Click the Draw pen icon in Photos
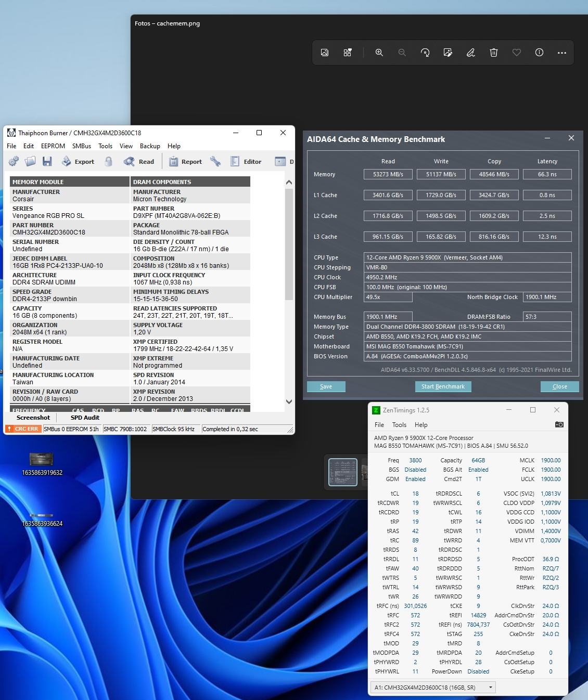 coord(471,53)
